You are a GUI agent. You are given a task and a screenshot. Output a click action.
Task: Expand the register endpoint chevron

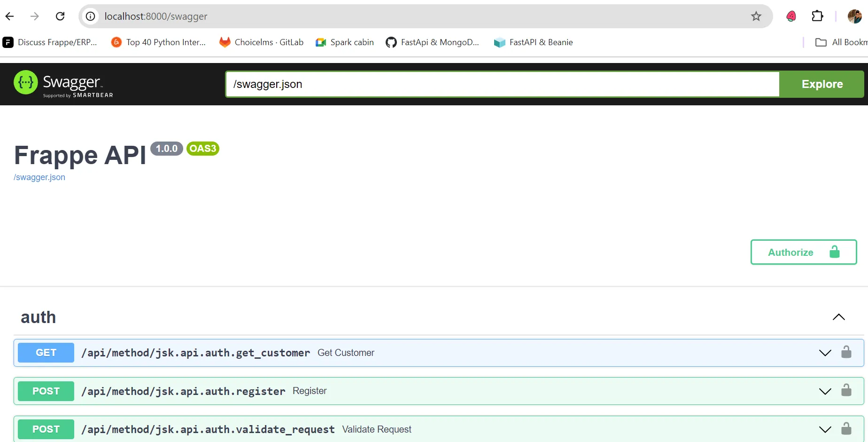point(825,391)
